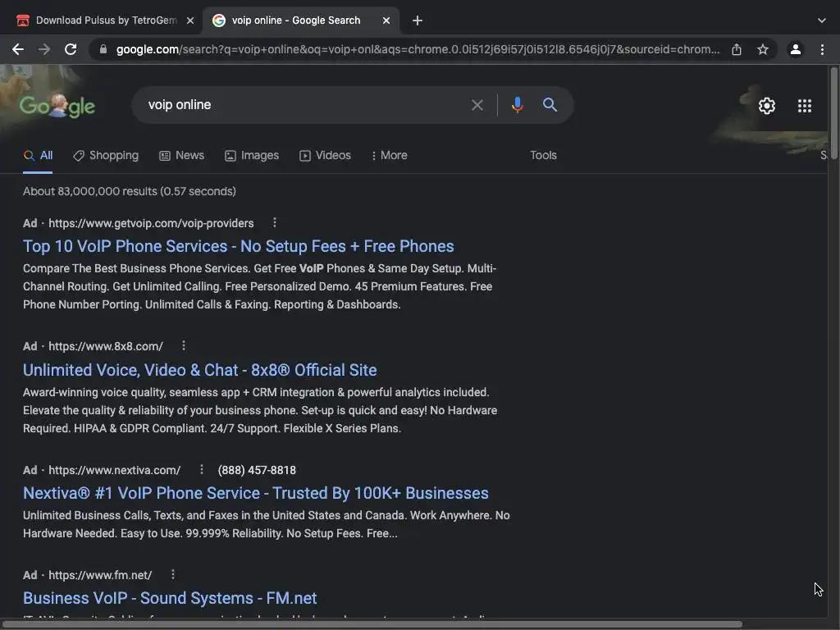This screenshot has height=630, width=840.
Task: Go back using the browser back arrow
Action: point(18,49)
